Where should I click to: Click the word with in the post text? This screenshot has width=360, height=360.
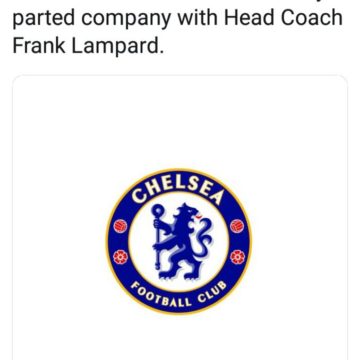coord(197,16)
